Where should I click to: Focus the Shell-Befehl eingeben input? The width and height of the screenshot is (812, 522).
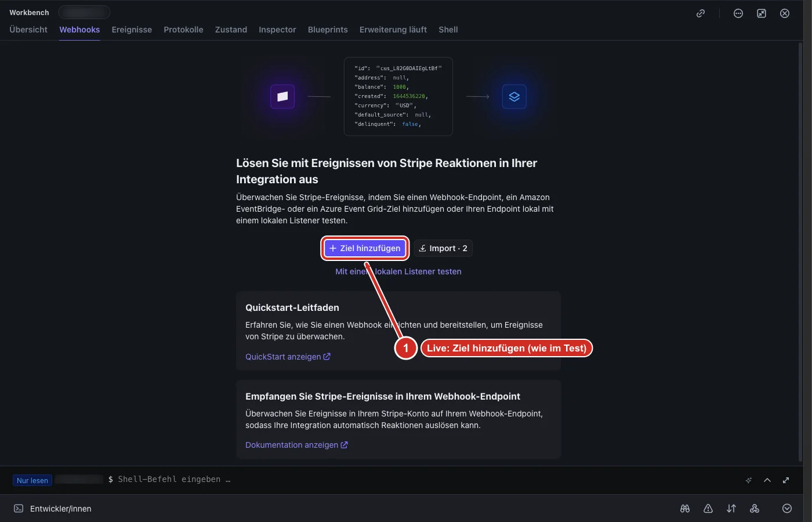tap(174, 480)
